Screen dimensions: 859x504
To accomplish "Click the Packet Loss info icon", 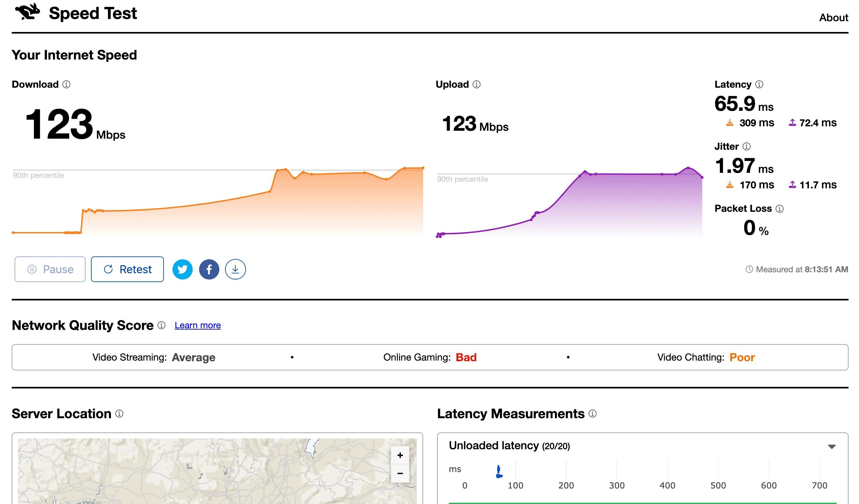I will pos(779,209).
